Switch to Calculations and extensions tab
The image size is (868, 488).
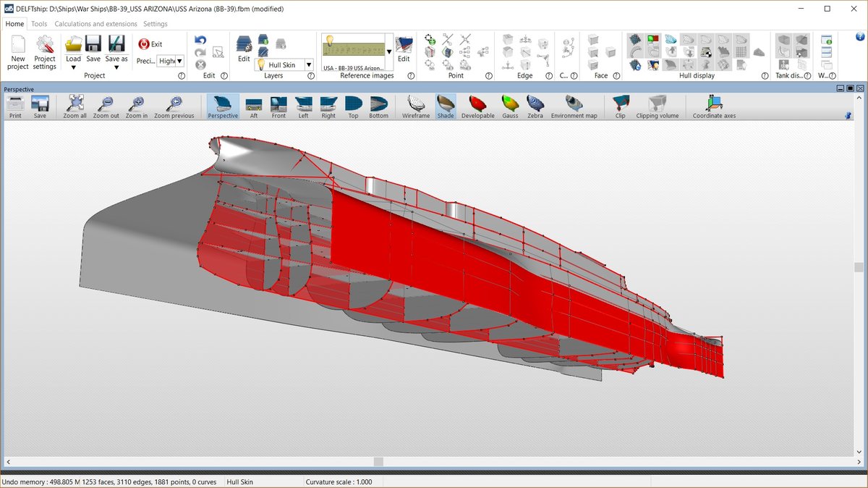(x=95, y=24)
